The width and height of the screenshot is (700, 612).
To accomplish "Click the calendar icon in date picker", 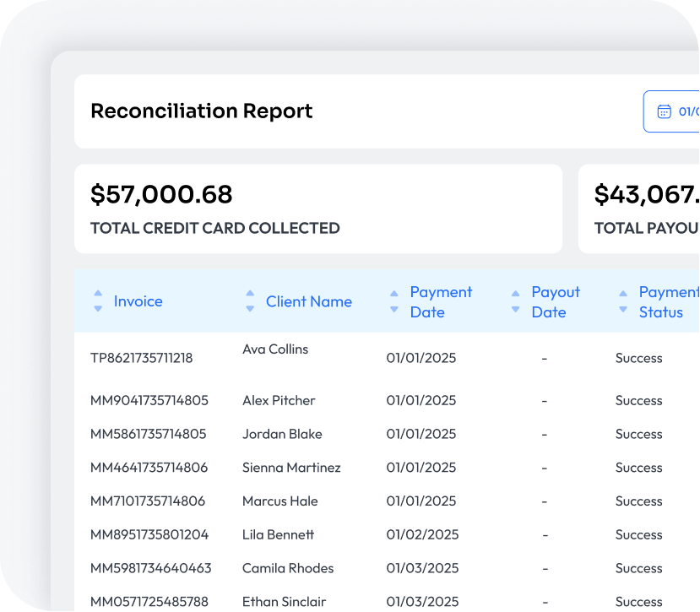I will [665, 111].
